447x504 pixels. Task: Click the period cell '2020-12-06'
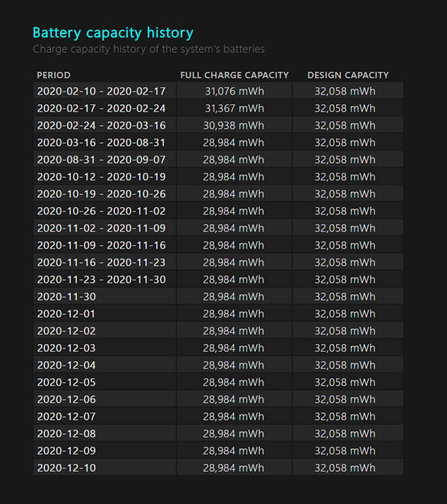click(x=66, y=399)
